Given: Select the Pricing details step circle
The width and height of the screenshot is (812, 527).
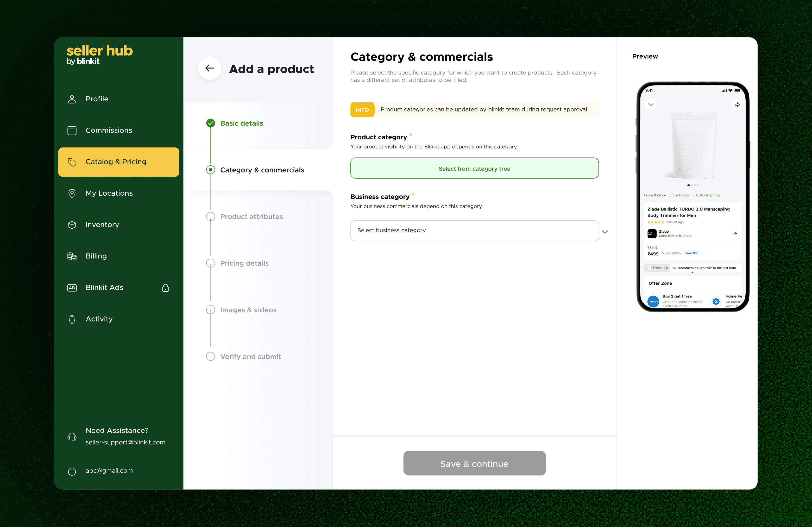Looking at the screenshot, I should point(211,263).
